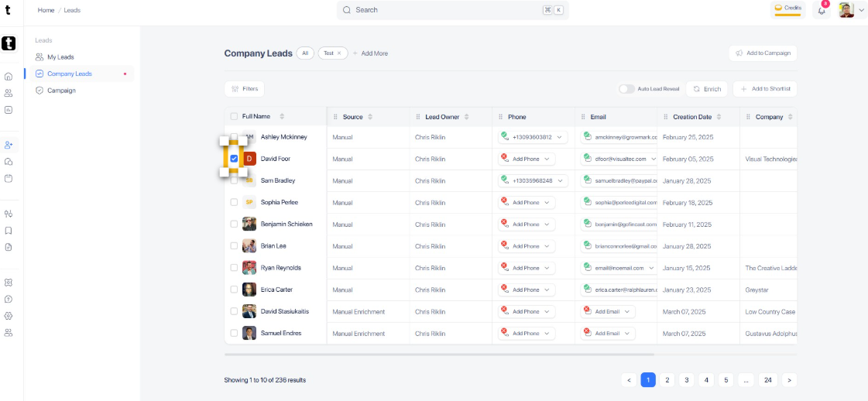Viewport: 868px width, 401px height.
Task: Click the question mark help icon
Action: coord(9,300)
